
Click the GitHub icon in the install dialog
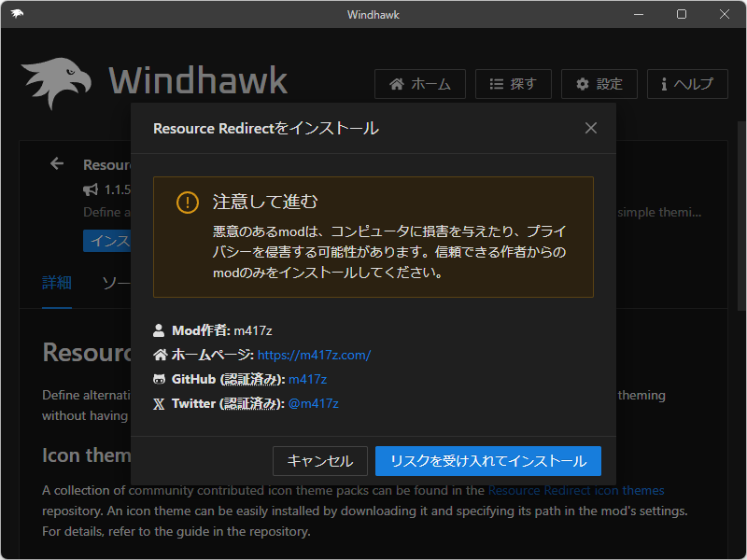(x=160, y=379)
